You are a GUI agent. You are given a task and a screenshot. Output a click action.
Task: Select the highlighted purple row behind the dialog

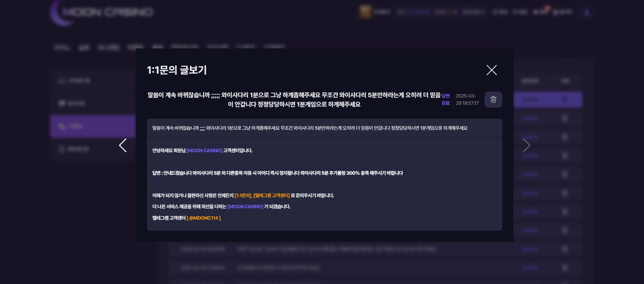click(x=547, y=100)
